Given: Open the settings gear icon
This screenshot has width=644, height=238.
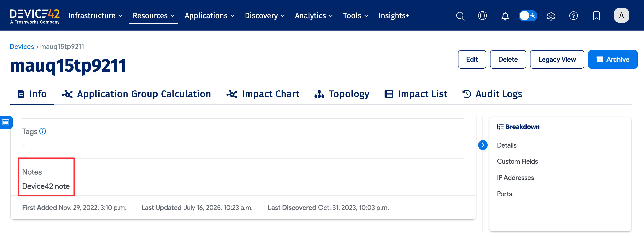Looking at the screenshot, I should (x=551, y=16).
